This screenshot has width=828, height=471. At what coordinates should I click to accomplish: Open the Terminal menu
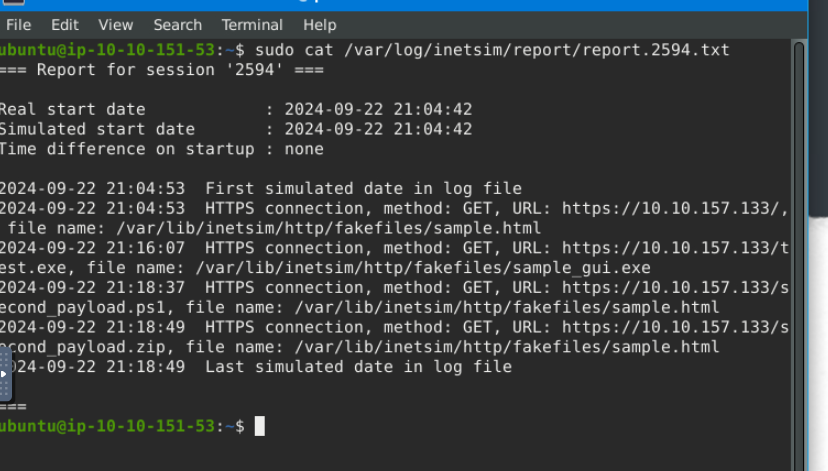252,25
